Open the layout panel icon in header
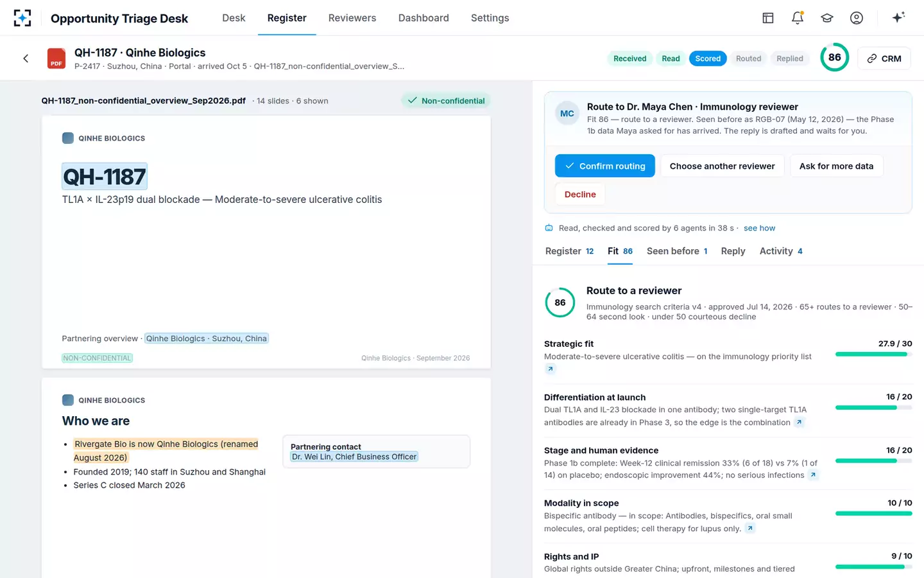Image resolution: width=924 pixels, height=578 pixels. click(768, 18)
